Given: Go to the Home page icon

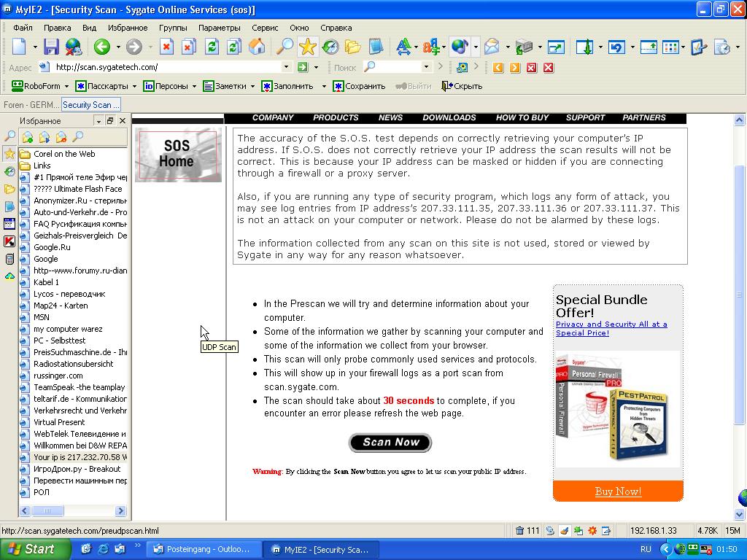Looking at the screenshot, I should tap(257, 47).
